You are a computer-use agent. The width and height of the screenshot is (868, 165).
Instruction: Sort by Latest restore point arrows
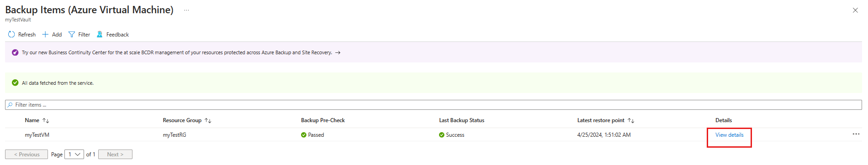631,121
